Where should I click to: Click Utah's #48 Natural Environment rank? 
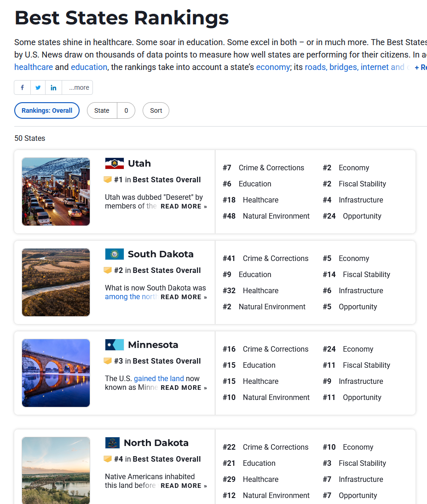pyautogui.click(x=266, y=216)
